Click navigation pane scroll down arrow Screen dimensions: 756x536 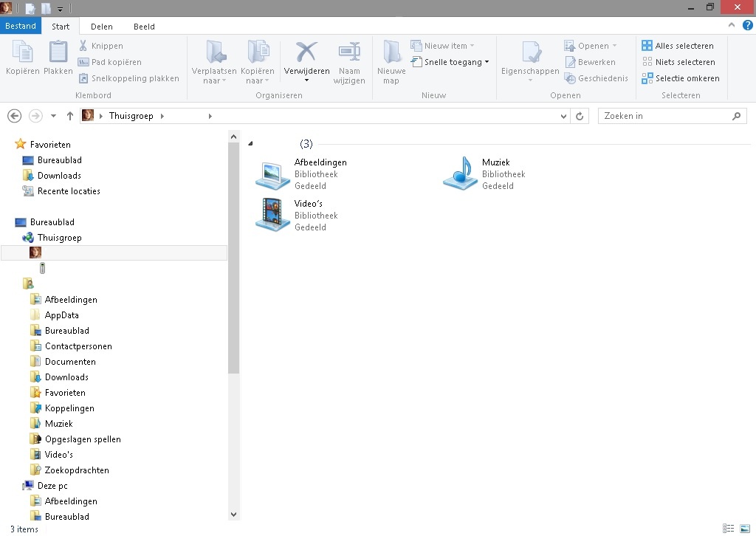[233, 515]
